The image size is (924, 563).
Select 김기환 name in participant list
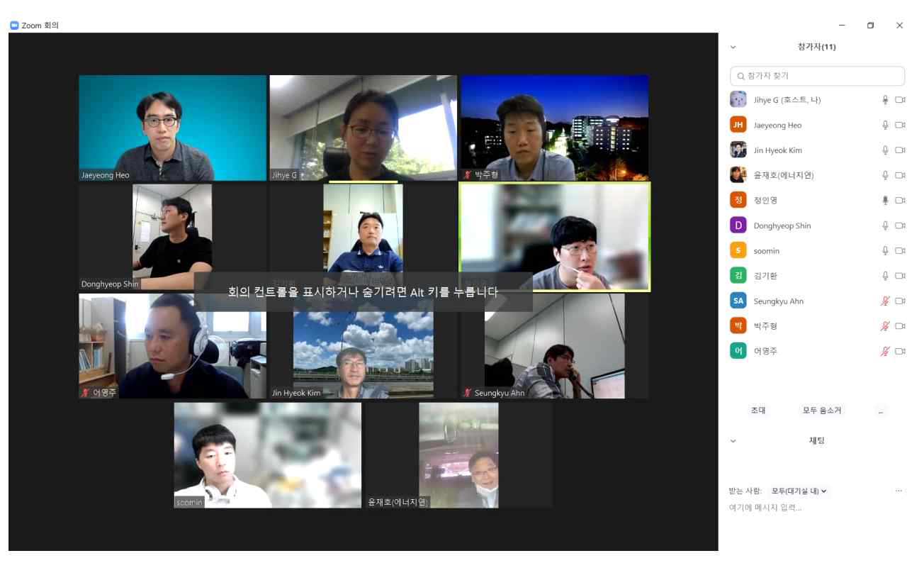(x=765, y=276)
